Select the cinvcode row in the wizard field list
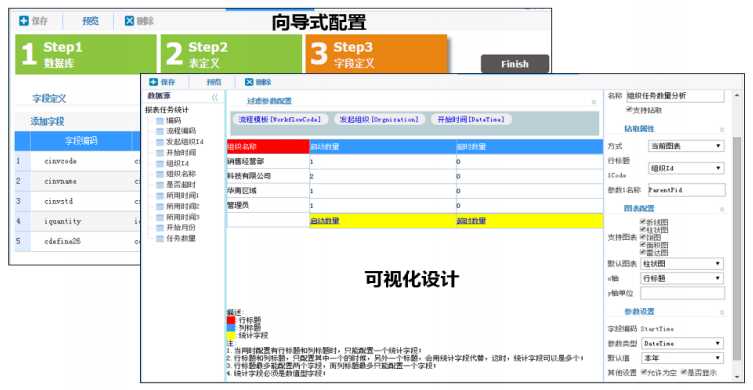The image size is (753, 390). click(x=77, y=161)
